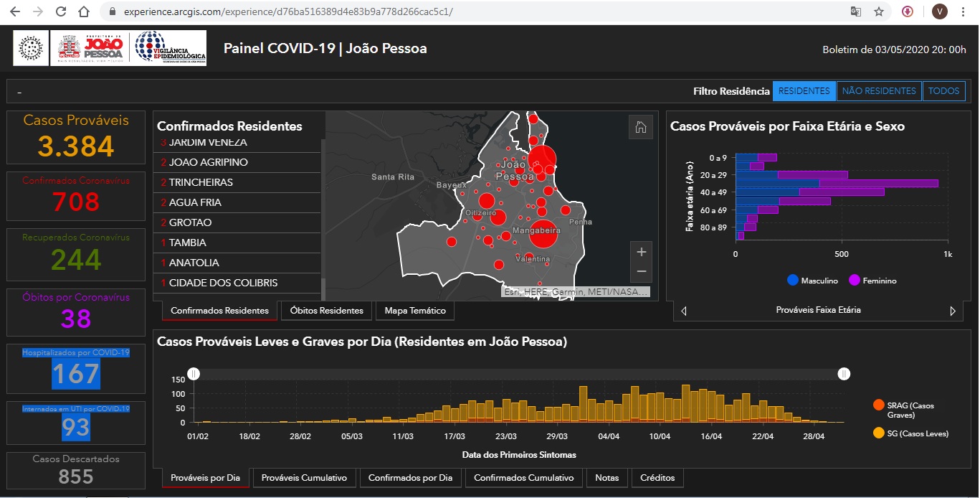Click left handle of date range slider
Screen dimensions: 980x498
point(194,373)
